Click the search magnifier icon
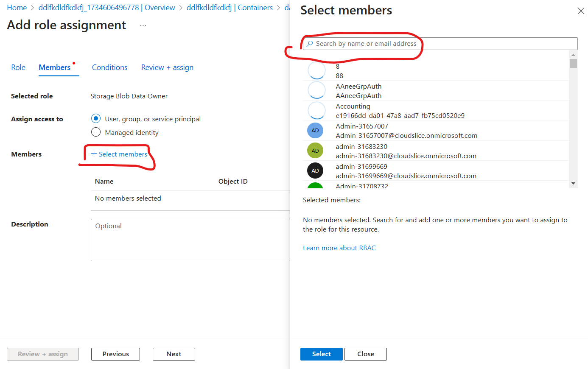This screenshot has width=588, height=369. pos(310,44)
